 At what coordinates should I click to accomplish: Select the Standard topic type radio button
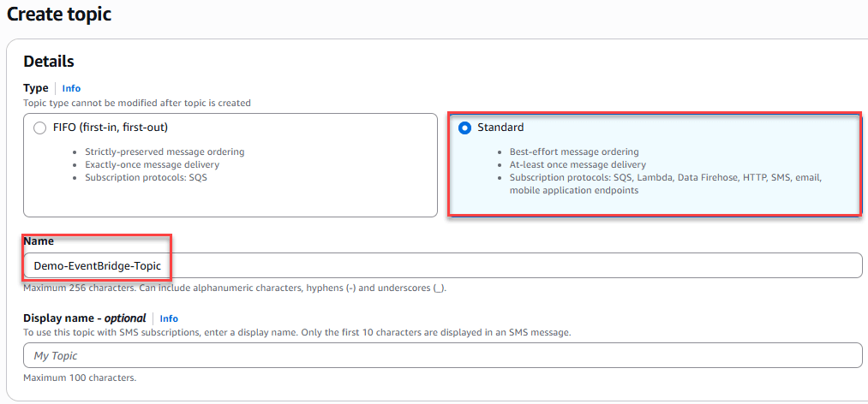click(464, 128)
